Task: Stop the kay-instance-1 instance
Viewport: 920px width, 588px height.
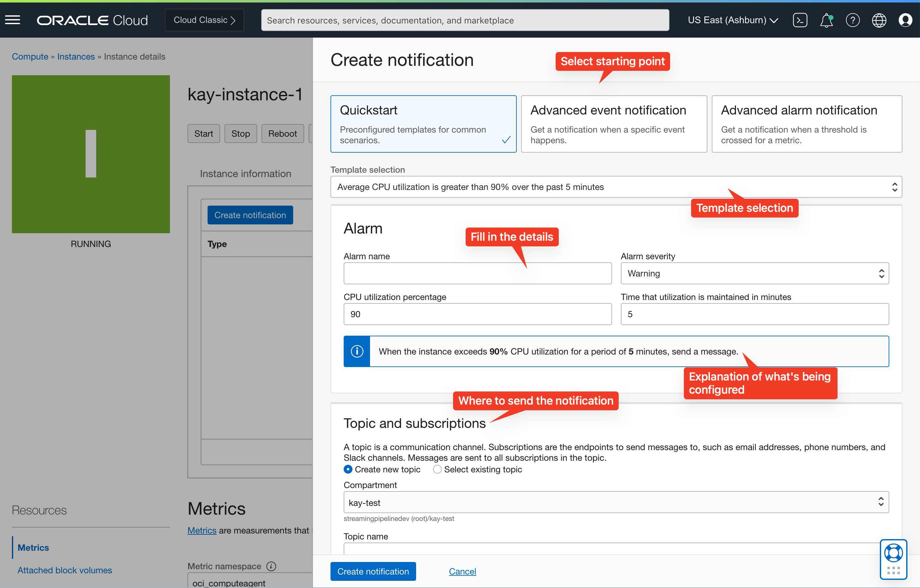Action: click(240, 133)
